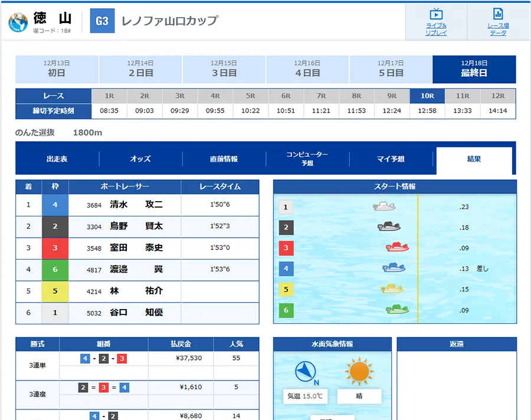531x420 pixels.
Task: Click the white boat 1 in start info
Action: click(384, 206)
